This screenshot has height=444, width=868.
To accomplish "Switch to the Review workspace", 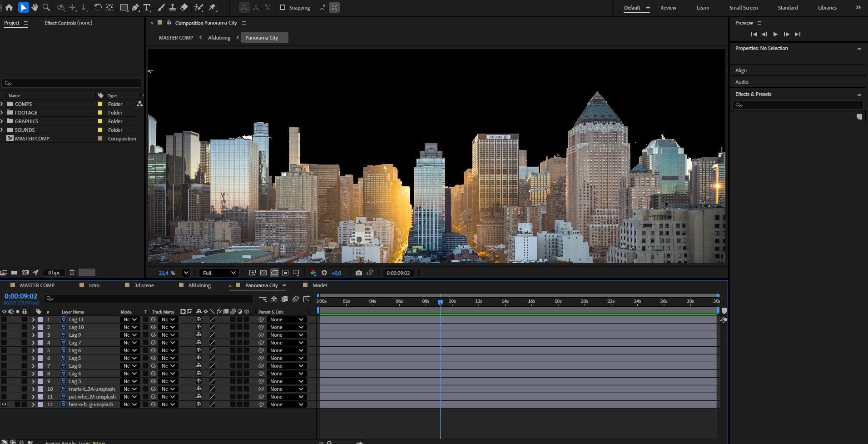I will point(668,8).
